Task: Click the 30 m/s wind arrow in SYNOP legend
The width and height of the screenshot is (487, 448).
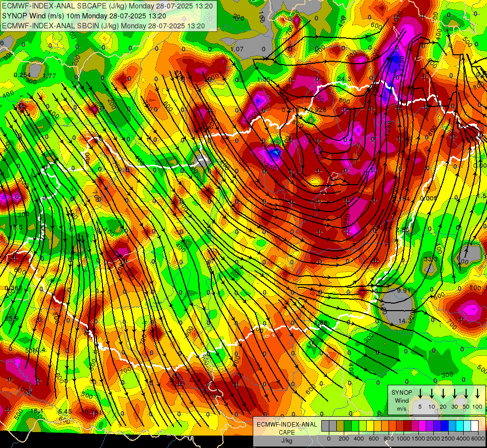Action: pyautogui.click(x=454, y=394)
